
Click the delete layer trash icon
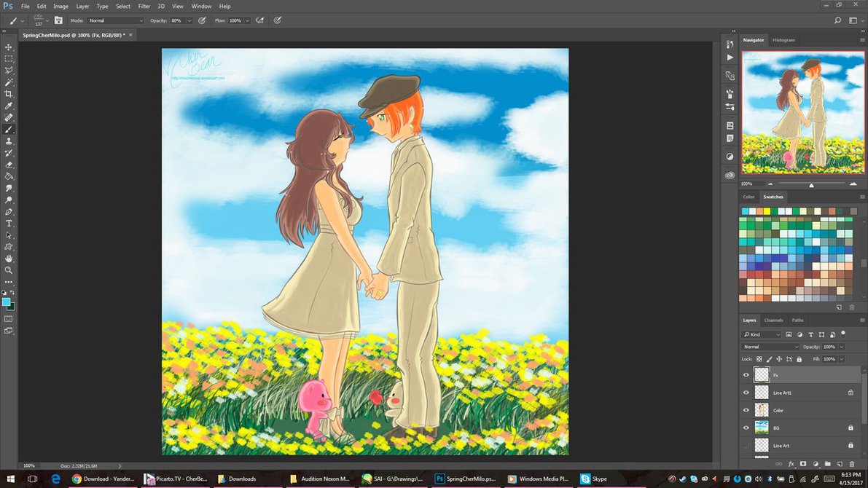852,464
